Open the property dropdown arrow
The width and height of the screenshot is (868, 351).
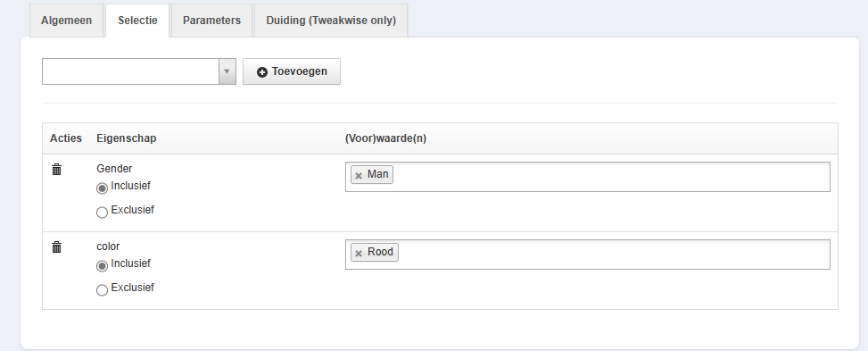click(227, 71)
